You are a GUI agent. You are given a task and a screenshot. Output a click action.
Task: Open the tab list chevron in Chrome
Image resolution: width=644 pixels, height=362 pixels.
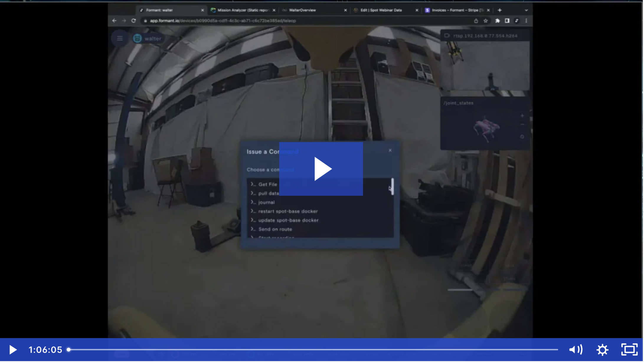tap(526, 10)
